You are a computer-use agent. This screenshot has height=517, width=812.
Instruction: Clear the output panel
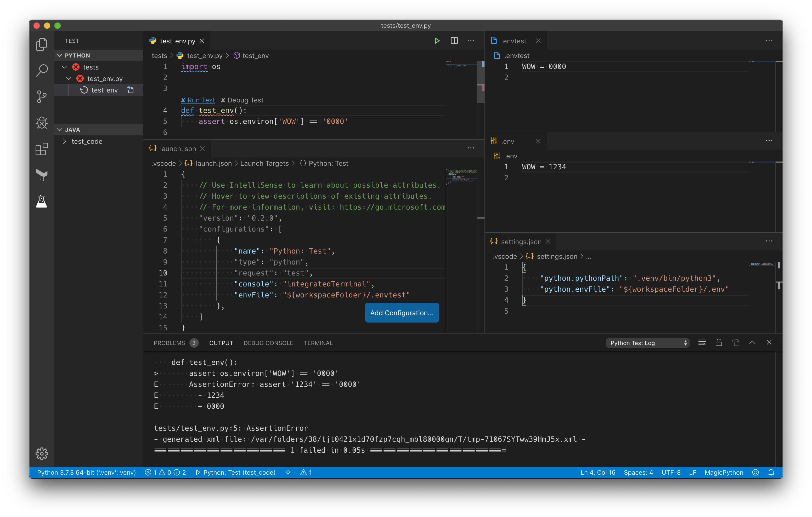pos(702,343)
